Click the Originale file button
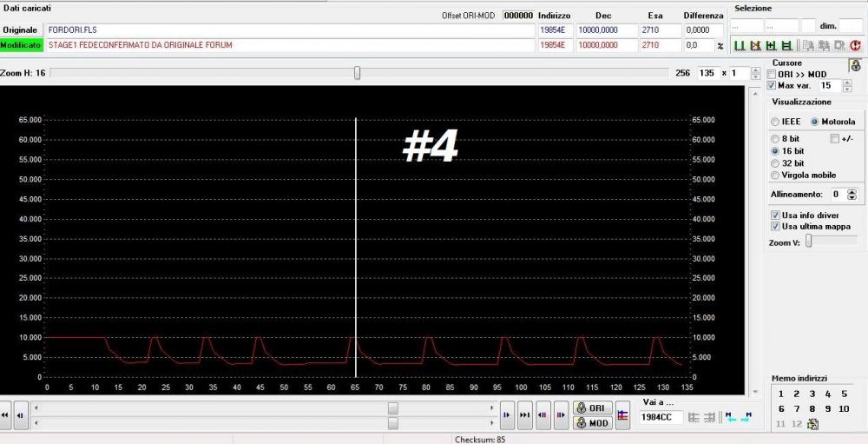Viewport: 868px width, 444px height. (21, 30)
